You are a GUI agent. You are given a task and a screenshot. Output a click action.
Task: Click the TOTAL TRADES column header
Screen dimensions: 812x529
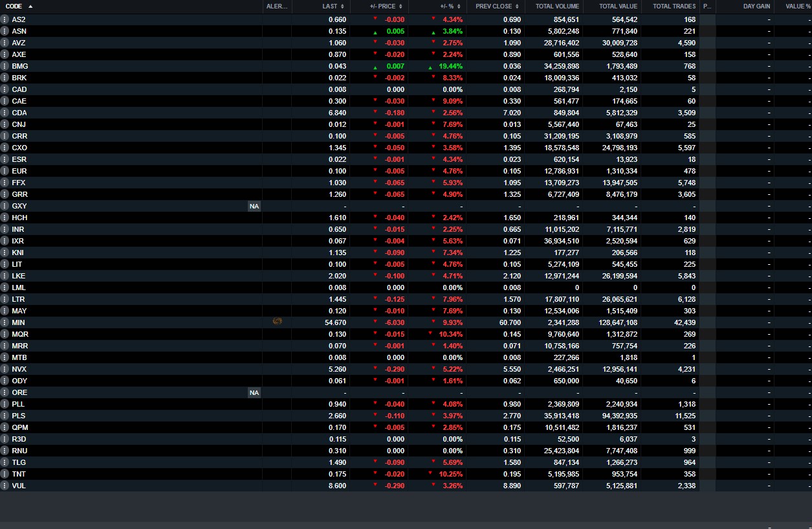tap(674, 6)
